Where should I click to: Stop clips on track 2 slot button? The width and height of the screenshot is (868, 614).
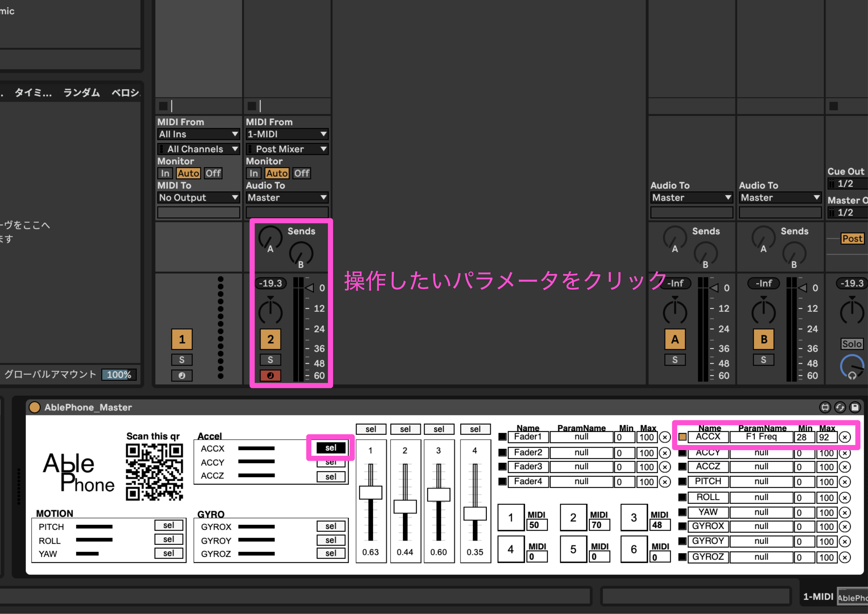tap(252, 106)
